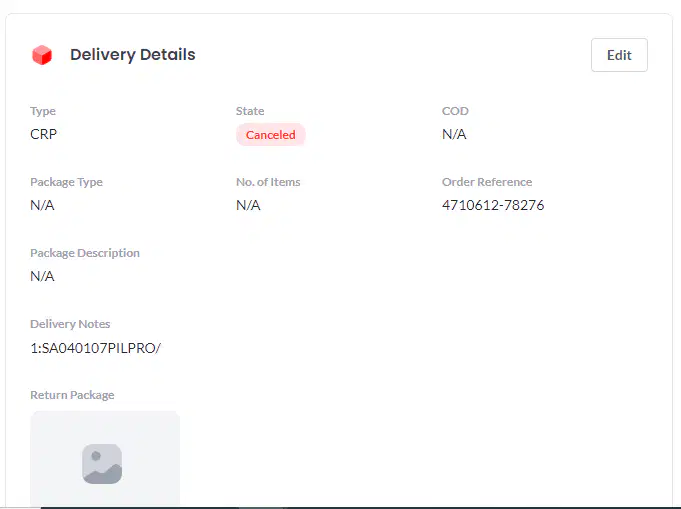This screenshot has height=509, width=681.
Task: Open the Edit delivery details button
Action: tap(619, 55)
